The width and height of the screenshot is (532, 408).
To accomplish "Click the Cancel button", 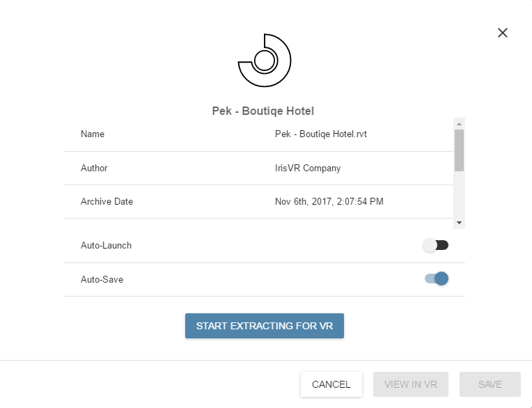I will (331, 384).
